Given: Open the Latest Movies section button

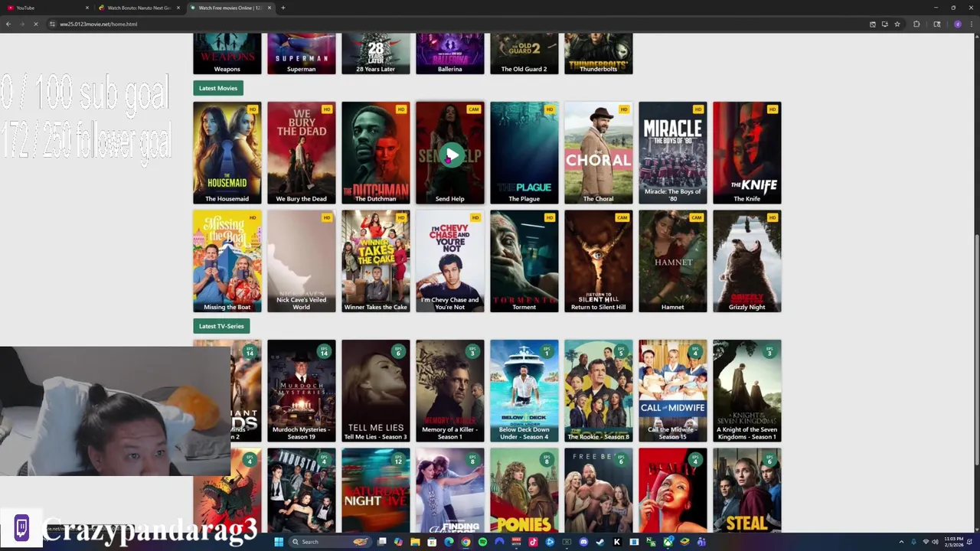Looking at the screenshot, I should [218, 88].
